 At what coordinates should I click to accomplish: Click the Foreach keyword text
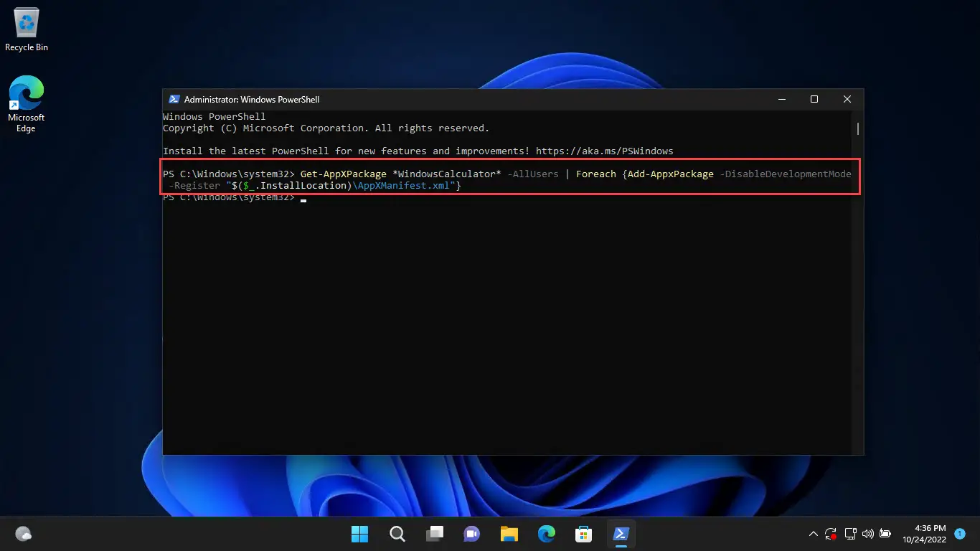click(596, 174)
